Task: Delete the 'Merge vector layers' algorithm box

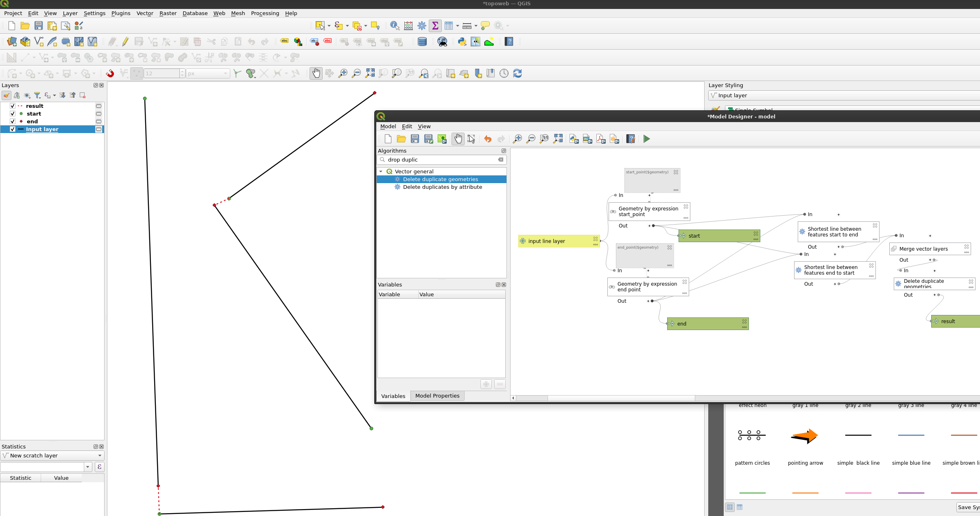Action: [x=967, y=247]
